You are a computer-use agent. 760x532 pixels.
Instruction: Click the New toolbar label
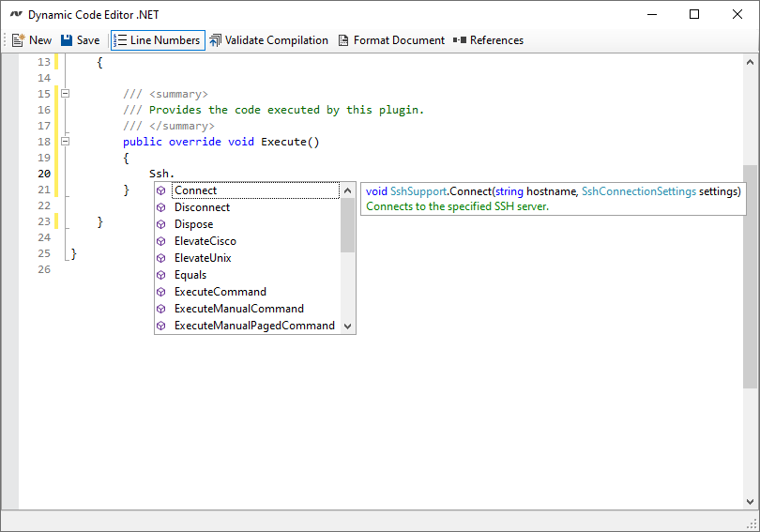tap(40, 40)
